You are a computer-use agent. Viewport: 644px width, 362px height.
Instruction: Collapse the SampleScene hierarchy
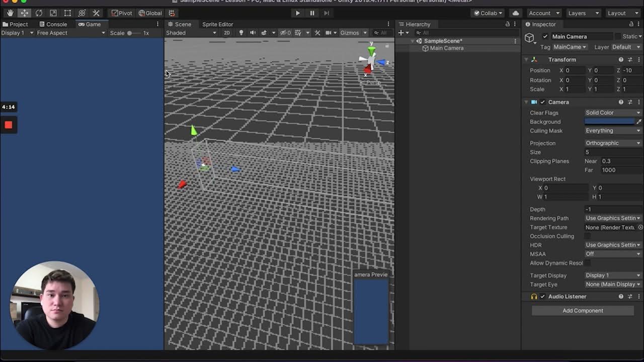pyautogui.click(x=413, y=41)
